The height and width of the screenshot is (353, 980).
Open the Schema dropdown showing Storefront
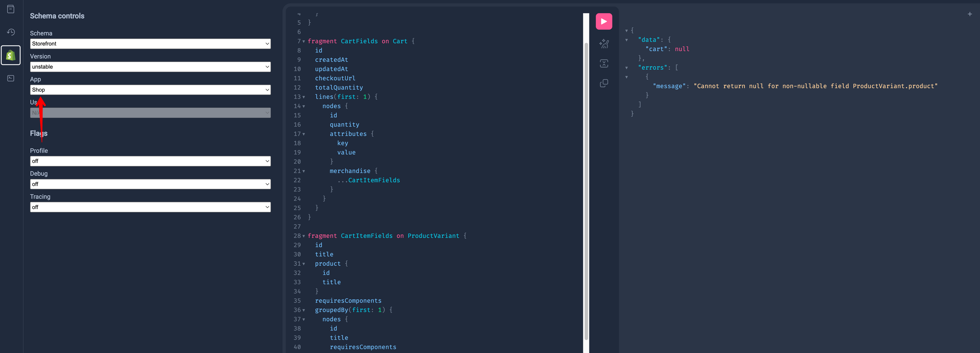pyautogui.click(x=150, y=44)
